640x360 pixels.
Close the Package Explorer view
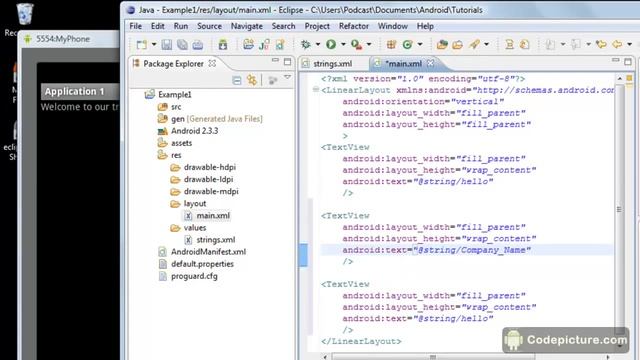212,63
